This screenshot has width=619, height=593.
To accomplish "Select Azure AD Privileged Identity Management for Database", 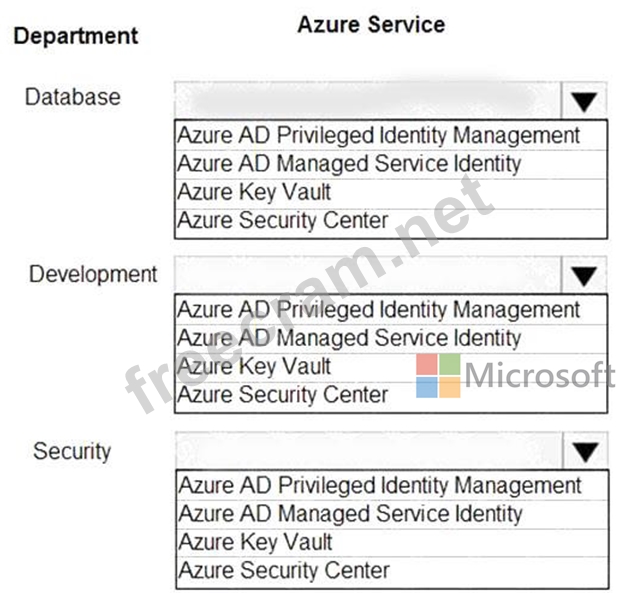I will pos(391,135).
